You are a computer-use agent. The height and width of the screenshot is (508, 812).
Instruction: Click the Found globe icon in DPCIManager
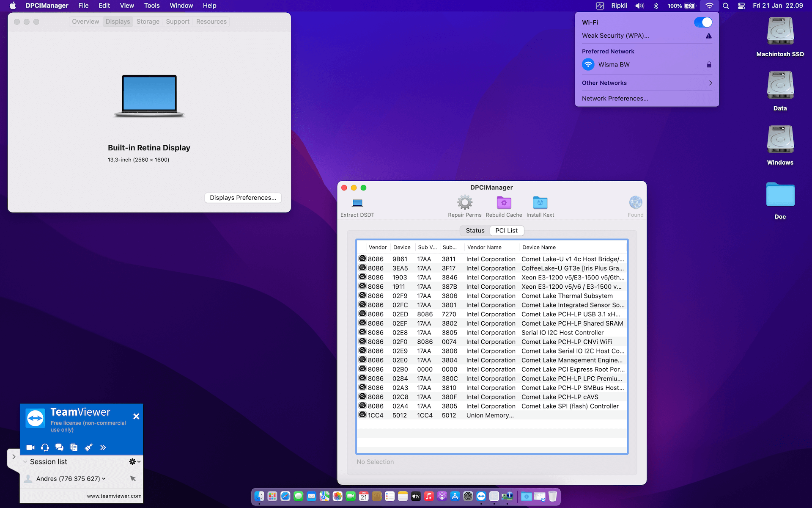click(x=636, y=202)
